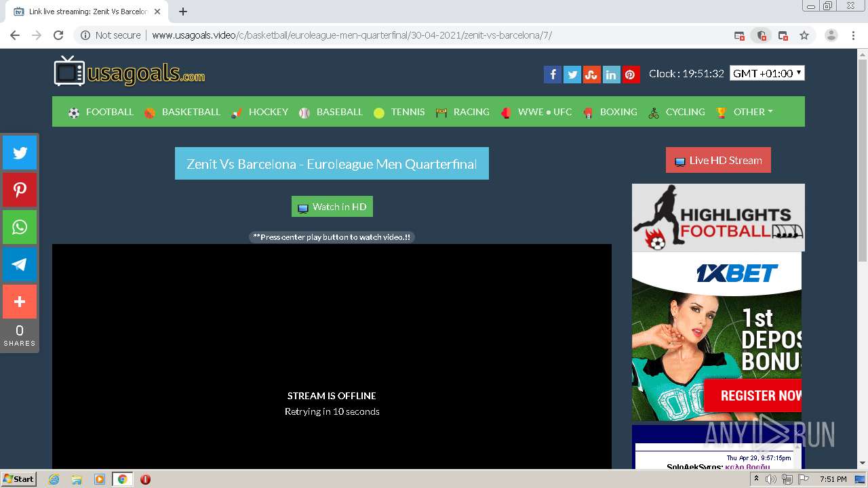
Task: Click the offline video player area
Action: click(x=332, y=357)
